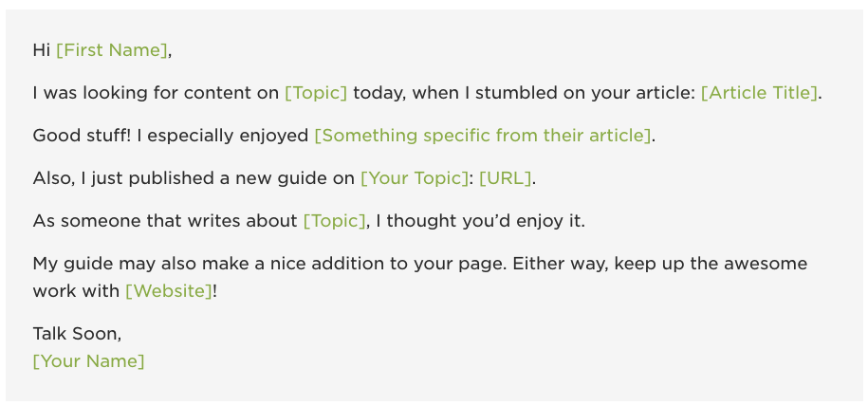This screenshot has height=405, width=868.
Task: Click the [Your Topic] placeholder
Action: (x=415, y=178)
